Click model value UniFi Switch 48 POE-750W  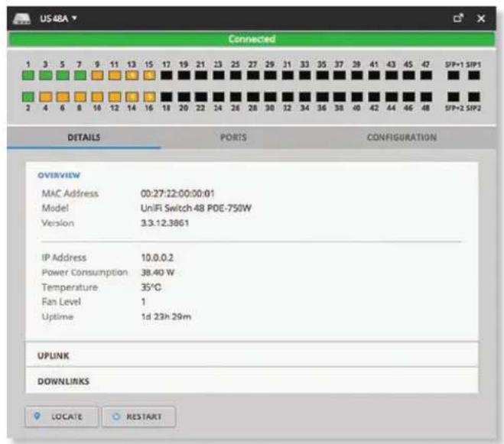click(196, 208)
